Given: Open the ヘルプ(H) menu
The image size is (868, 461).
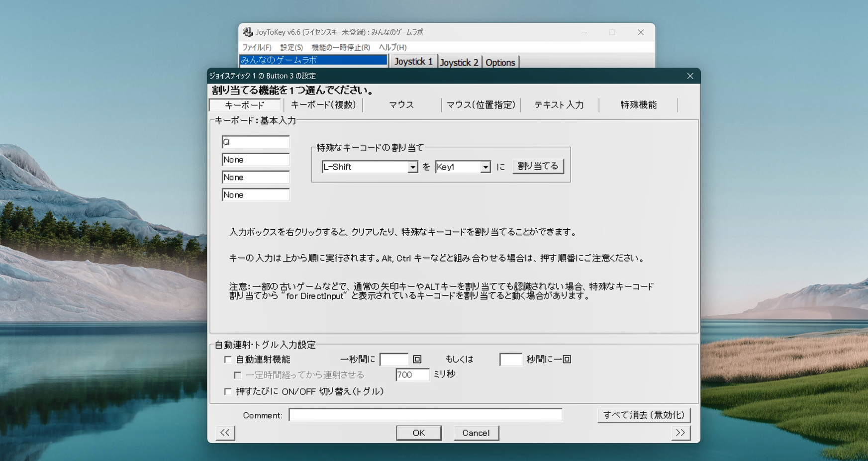Looking at the screenshot, I should click(393, 47).
